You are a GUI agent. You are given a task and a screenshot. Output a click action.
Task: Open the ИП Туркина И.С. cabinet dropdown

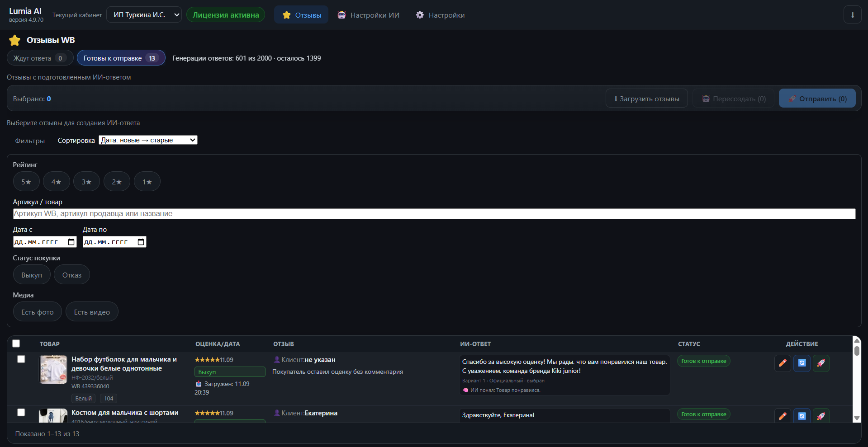144,15
